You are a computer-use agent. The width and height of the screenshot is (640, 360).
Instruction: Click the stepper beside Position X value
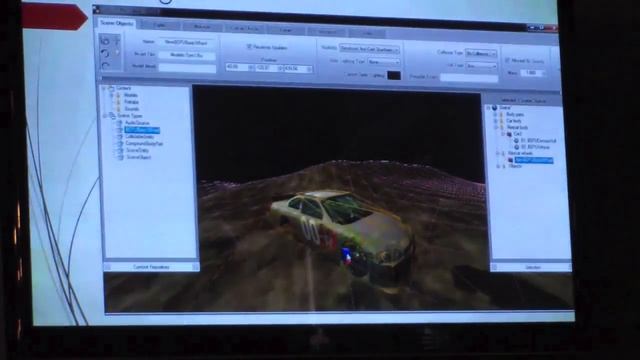251,67
